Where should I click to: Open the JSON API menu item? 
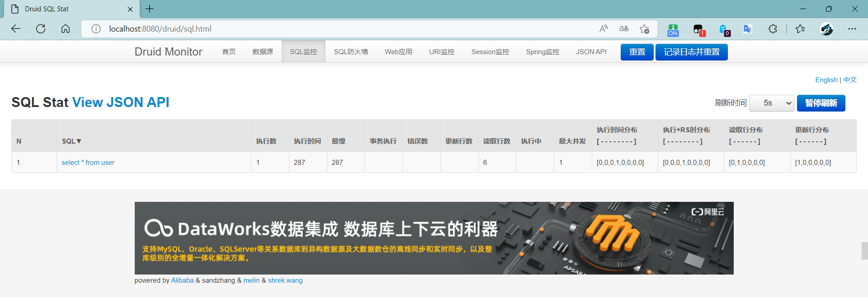click(x=591, y=51)
